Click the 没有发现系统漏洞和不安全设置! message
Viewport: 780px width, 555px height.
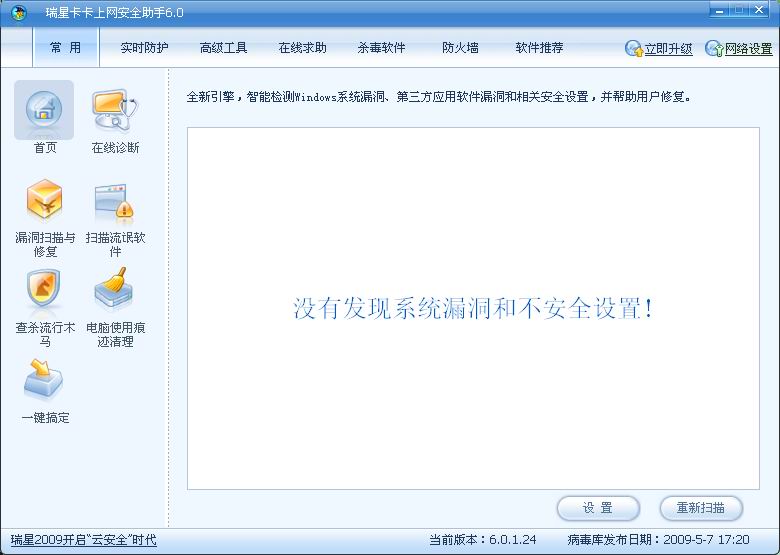pyautogui.click(x=473, y=308)
